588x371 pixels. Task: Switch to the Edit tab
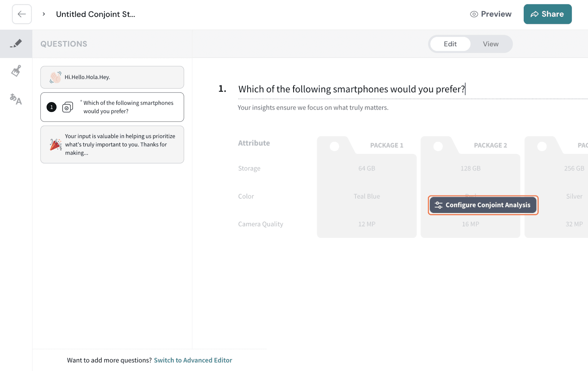(x=450, y=44)
